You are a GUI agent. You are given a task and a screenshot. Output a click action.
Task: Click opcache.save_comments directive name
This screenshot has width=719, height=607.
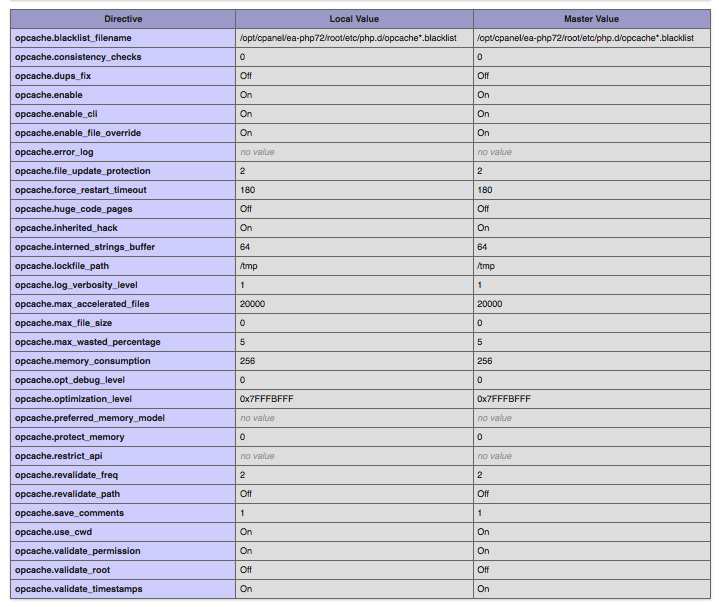[69, 513]
